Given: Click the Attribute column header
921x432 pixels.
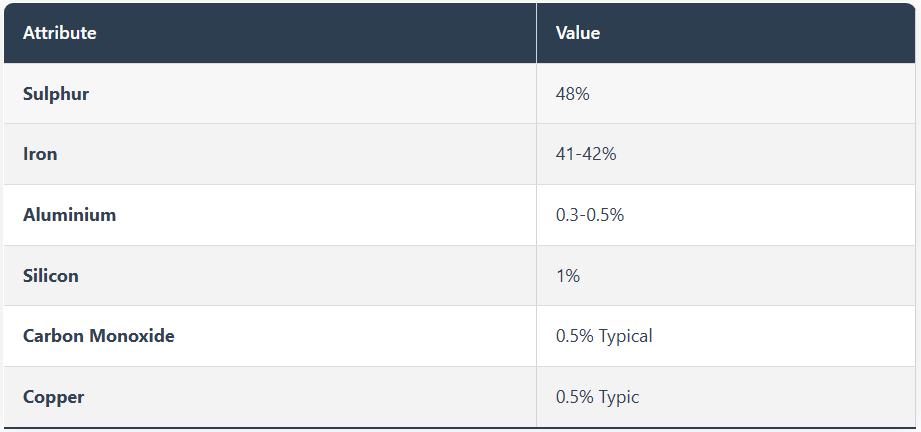Looking at the screenshot, I should click(60, 33).
